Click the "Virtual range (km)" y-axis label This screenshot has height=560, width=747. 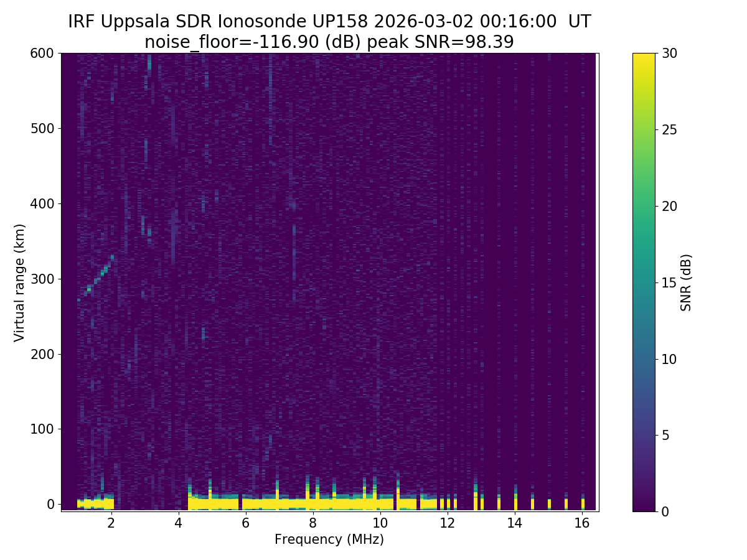[20, 282]
